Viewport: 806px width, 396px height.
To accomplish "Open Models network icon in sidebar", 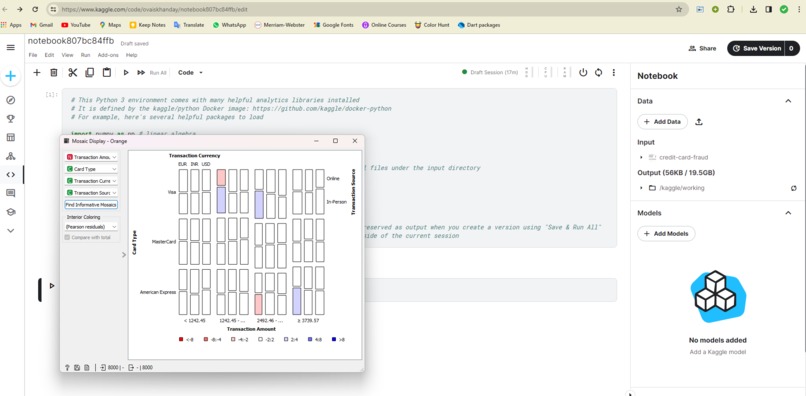I will (x=10, y=156).
